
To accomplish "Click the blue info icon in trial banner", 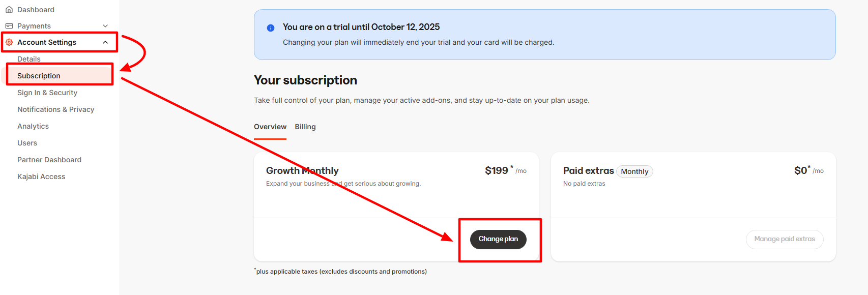I will point(271,28).
